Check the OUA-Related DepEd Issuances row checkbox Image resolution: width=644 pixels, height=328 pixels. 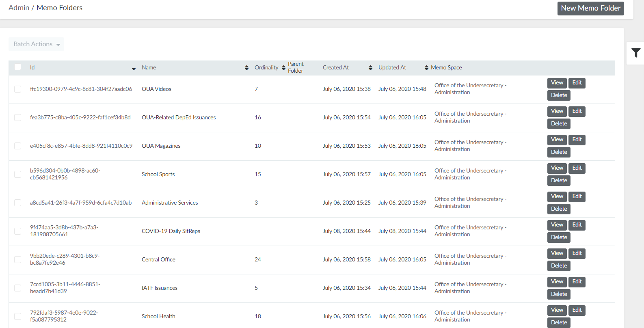(x=18, y=117)
